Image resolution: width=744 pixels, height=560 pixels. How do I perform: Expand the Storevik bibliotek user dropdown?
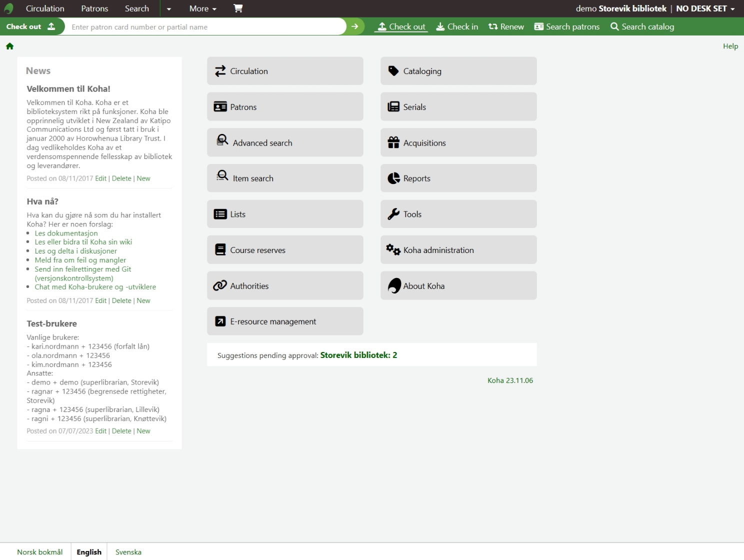pyautogui.click(x=655, y=8)
